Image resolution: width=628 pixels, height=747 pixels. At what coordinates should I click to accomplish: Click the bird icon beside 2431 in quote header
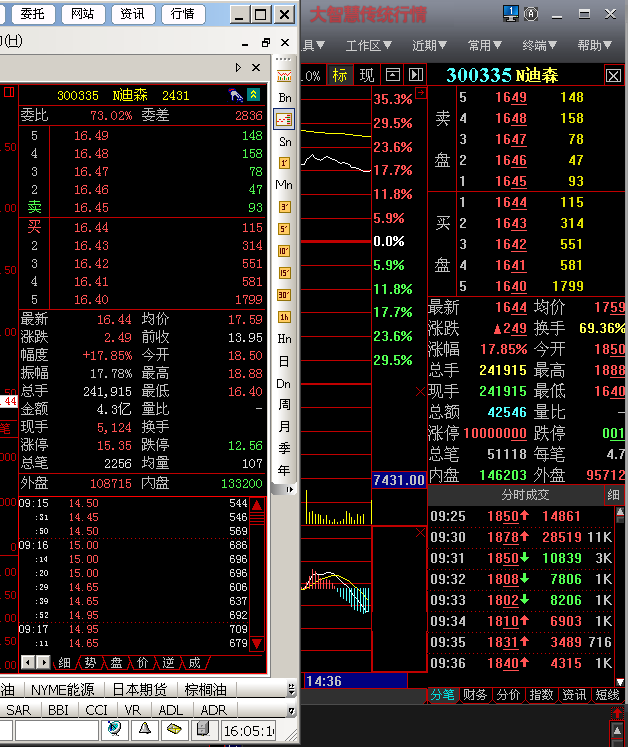(x=236, y=95)
